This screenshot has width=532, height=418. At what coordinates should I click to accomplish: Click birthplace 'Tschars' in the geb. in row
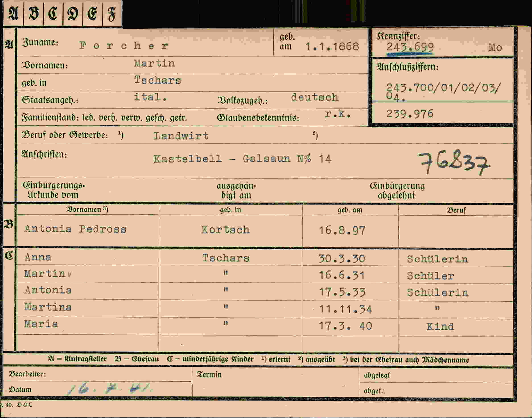[157, 80]
